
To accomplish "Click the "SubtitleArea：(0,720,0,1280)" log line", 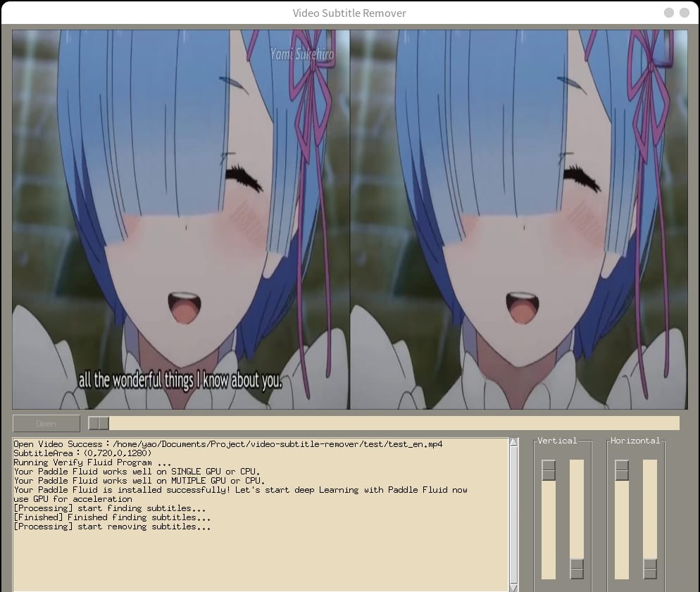I will click(82, 453).
